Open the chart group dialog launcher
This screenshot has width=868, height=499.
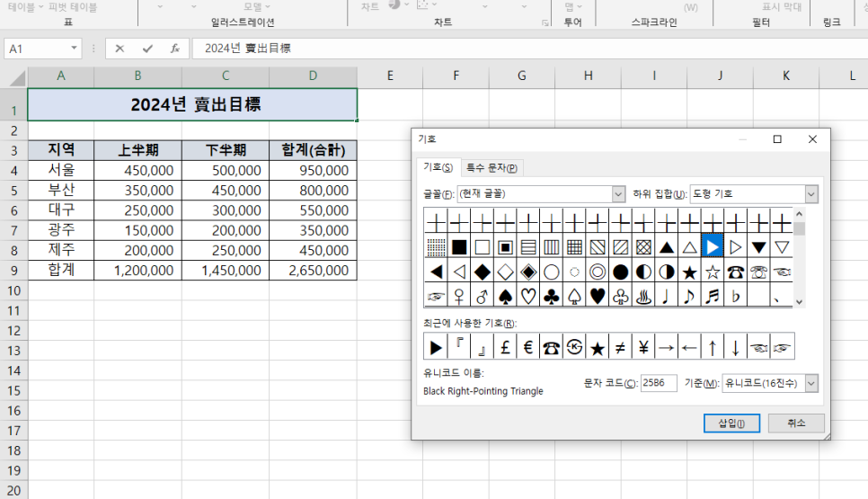545,22
